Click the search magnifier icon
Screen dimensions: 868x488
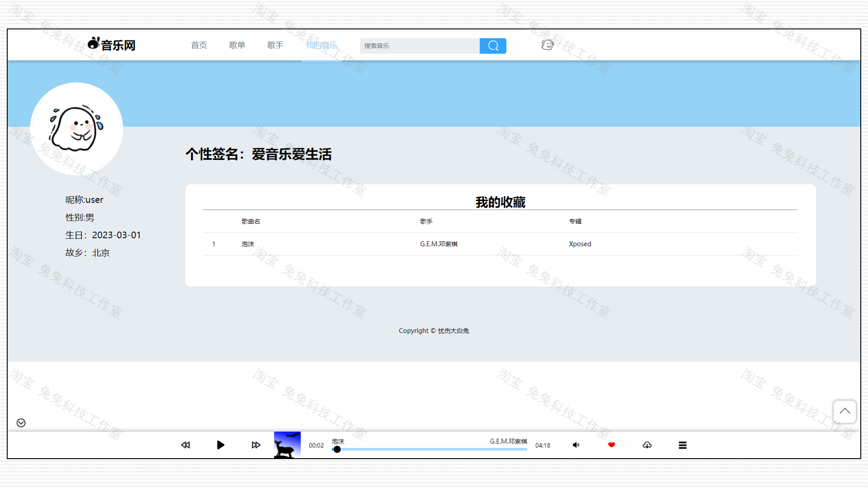point(493,46)
